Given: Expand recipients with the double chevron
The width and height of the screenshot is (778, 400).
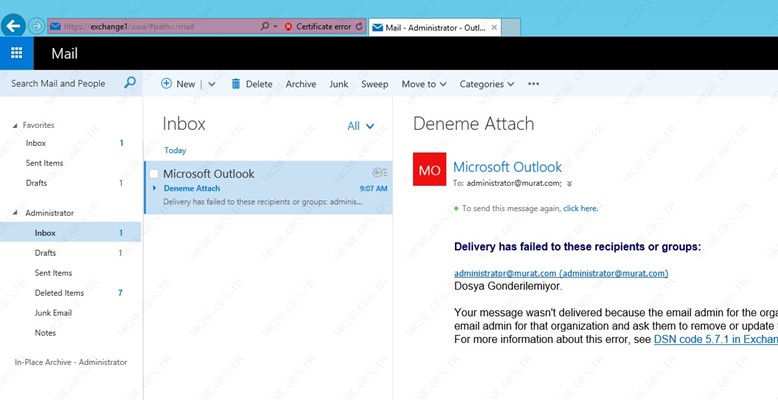Looking at the screenshot, I should point(569,184).
